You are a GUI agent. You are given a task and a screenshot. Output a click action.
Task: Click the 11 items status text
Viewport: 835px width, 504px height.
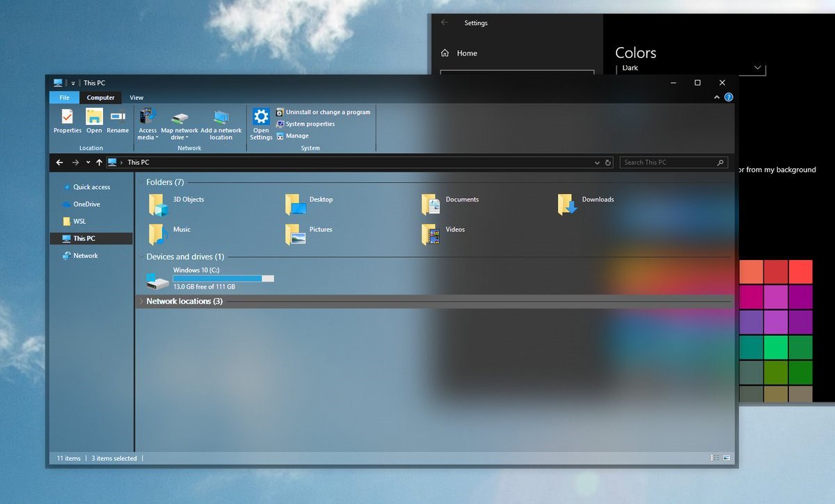pos(69,458)
